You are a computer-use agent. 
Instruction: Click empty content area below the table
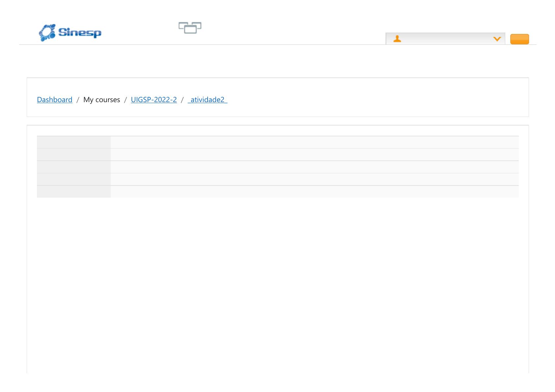277,280
